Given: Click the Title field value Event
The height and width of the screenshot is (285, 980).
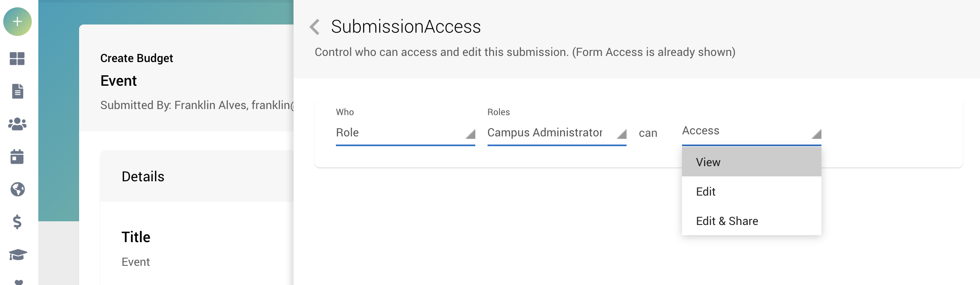Looking at the screenshot, I should [136, 262].
